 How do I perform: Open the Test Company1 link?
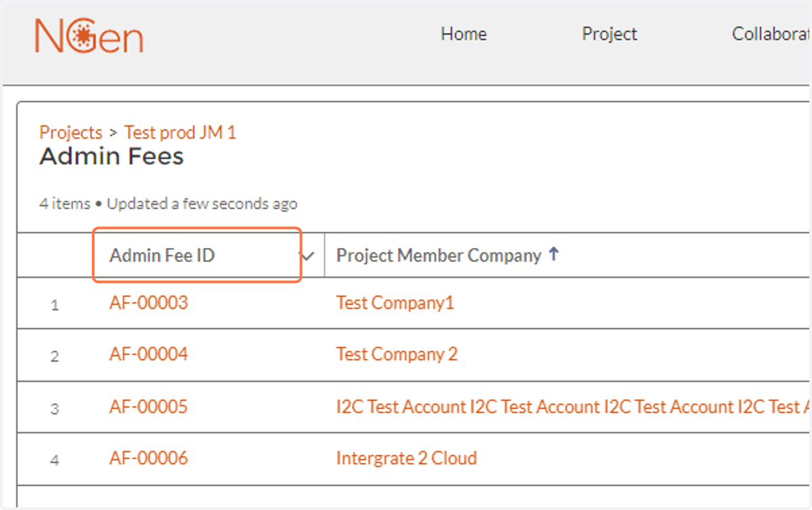[x=395, y=303]
